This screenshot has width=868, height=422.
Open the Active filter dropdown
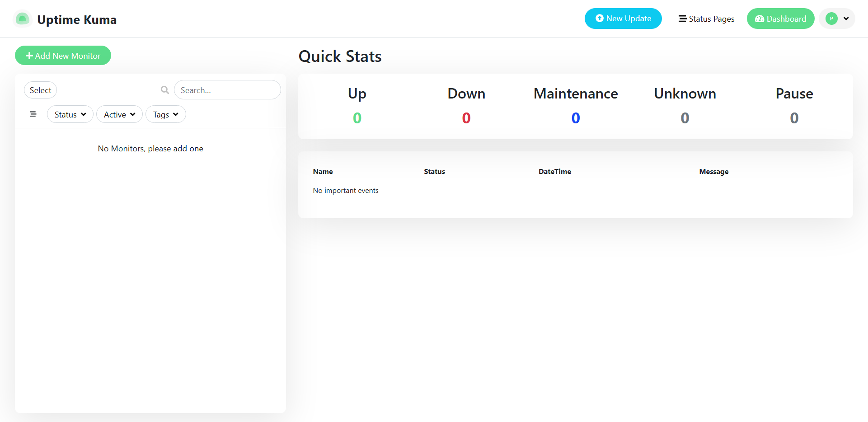tap(119, 114)
